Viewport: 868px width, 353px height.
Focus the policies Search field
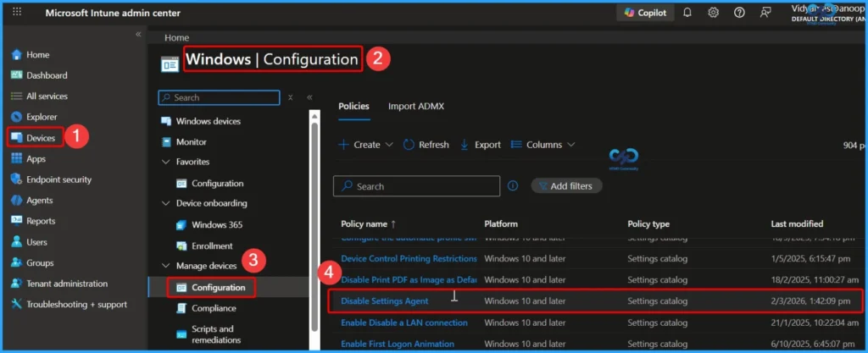(416, 186)
